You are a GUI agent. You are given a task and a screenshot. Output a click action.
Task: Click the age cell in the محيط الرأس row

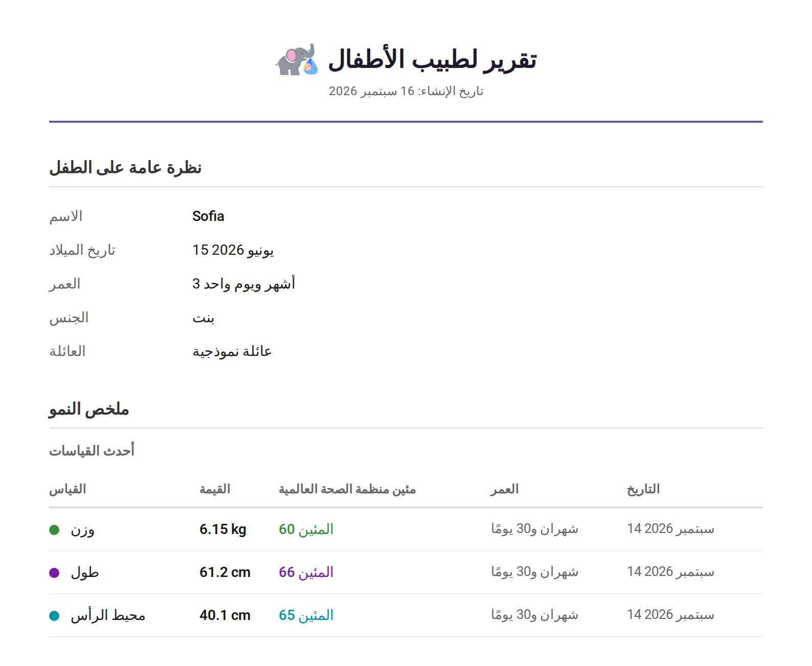coord(535,615)
